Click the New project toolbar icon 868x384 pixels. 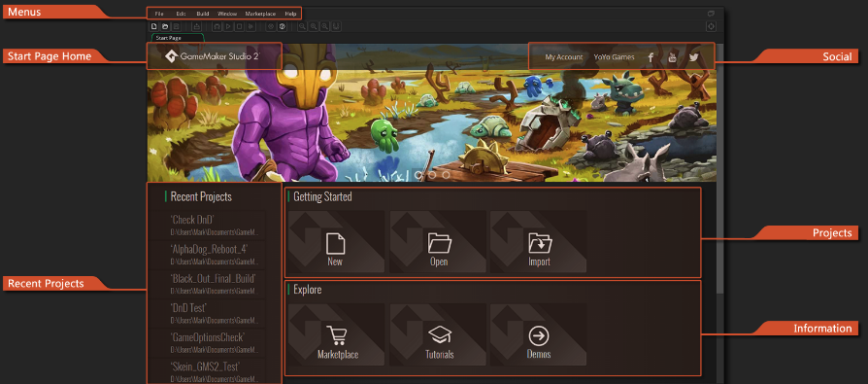click(154, 26)
